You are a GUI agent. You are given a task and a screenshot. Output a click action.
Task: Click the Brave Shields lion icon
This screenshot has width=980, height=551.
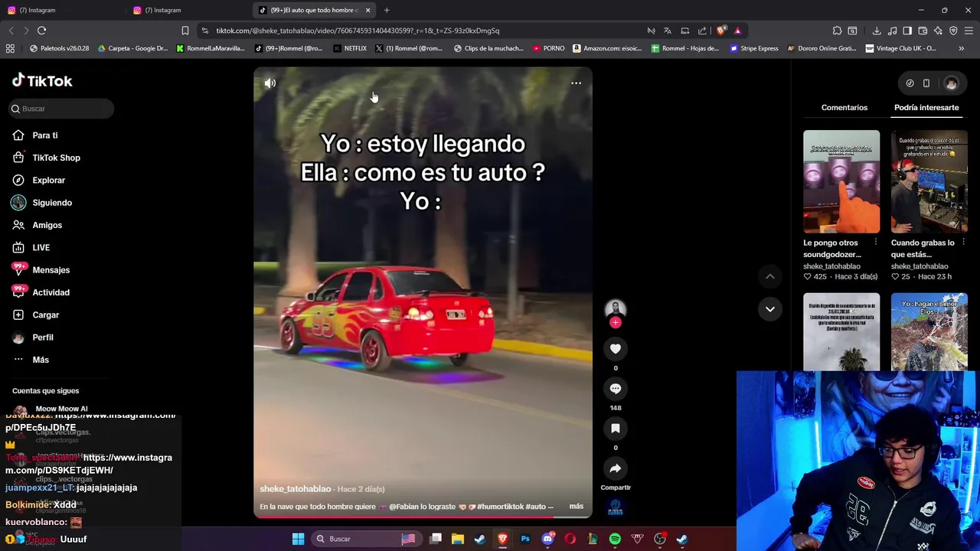(721, 31)
